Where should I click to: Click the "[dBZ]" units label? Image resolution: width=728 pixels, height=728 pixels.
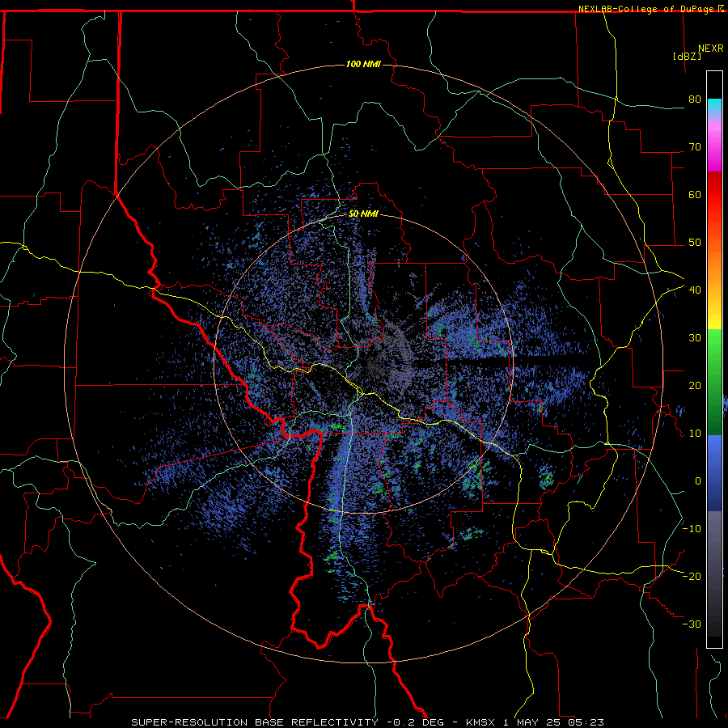[687, 57]
